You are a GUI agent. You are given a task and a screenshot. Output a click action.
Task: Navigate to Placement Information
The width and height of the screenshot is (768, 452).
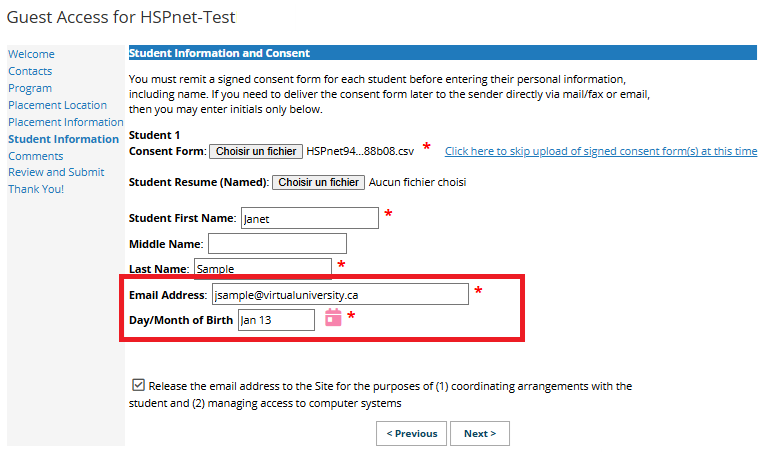coord(66,122)
